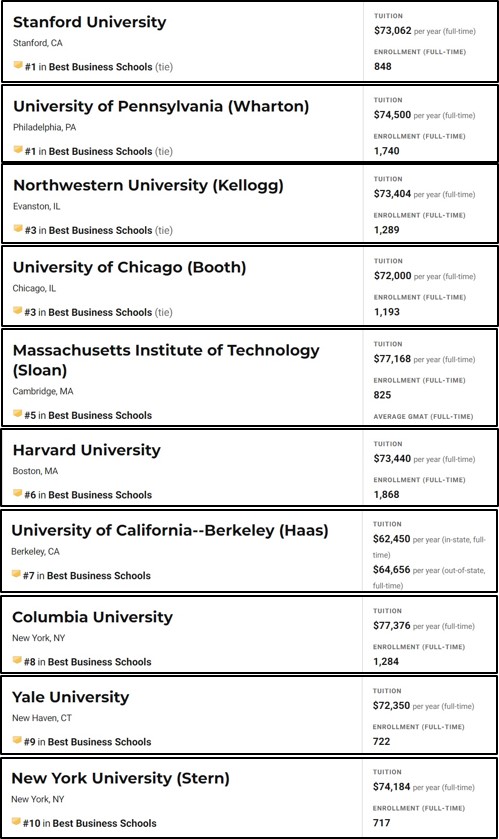Click the ranking badge icon for Berkeley Haas #7
Screen dimensions: 499x839
[17, 574]
